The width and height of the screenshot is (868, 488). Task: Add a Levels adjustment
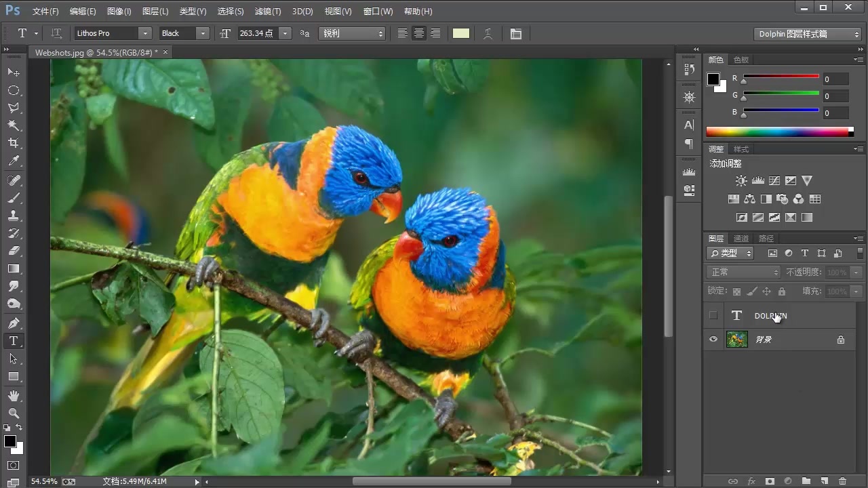(758, 181)
